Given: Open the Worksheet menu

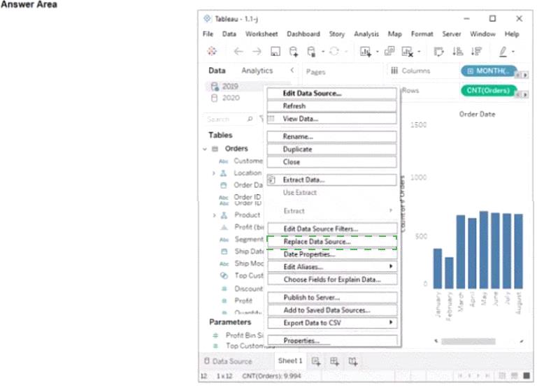Looking at the screenshot, I should pyautogui.click(x=262, y=34).
